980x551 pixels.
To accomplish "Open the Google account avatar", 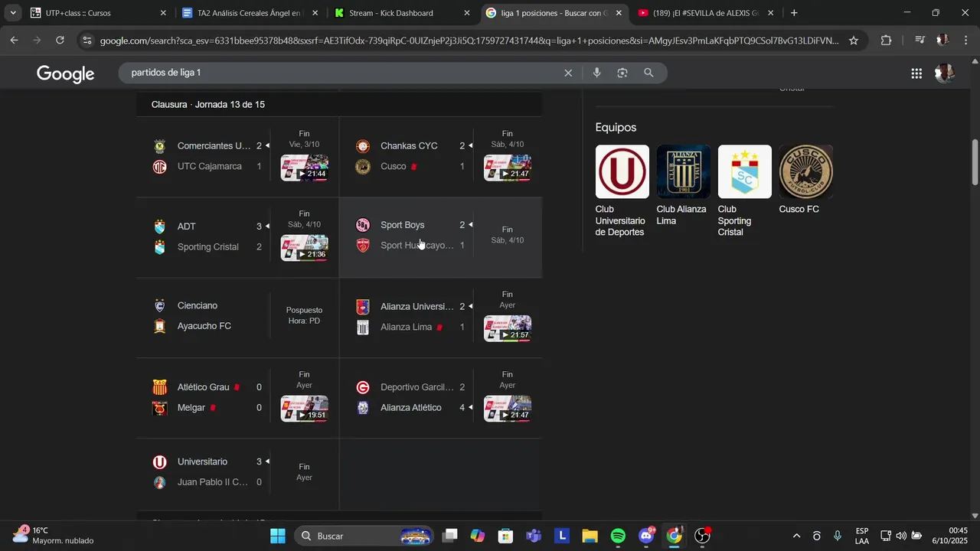I will [x=945, y=73].
